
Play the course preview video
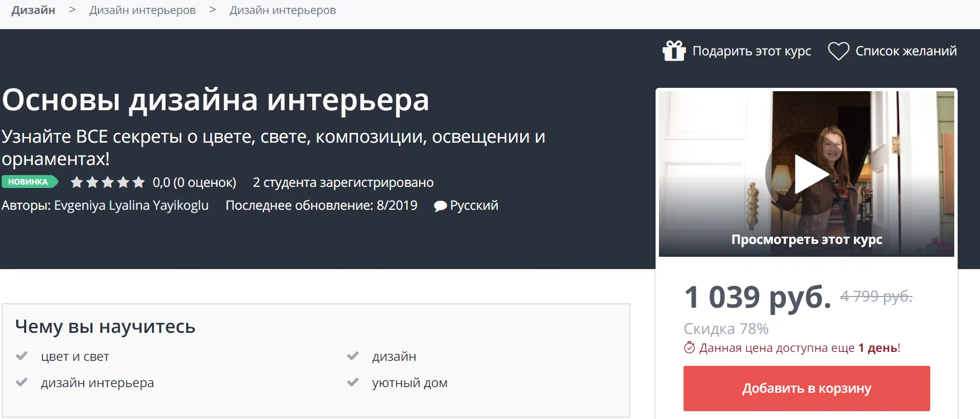coord(806,174)
